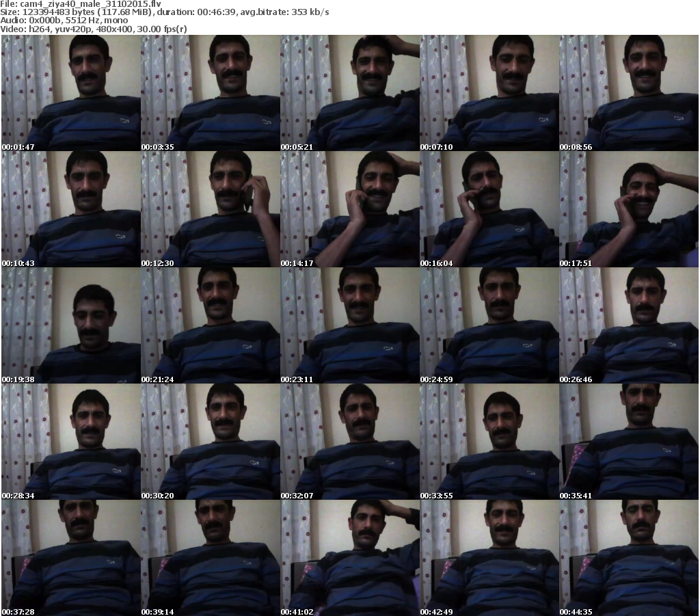Open the frame at 00:16:04

[489, 209]
